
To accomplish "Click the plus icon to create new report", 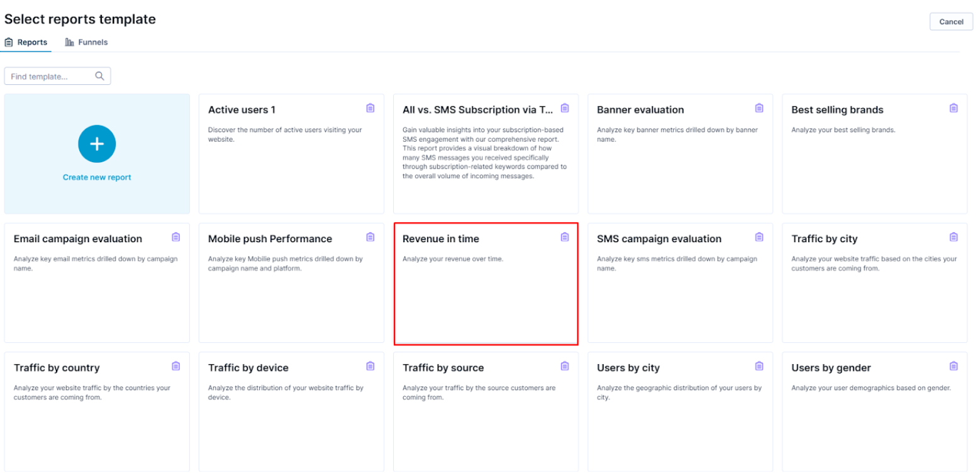I will pyautogui.click(x=97, y=144).
